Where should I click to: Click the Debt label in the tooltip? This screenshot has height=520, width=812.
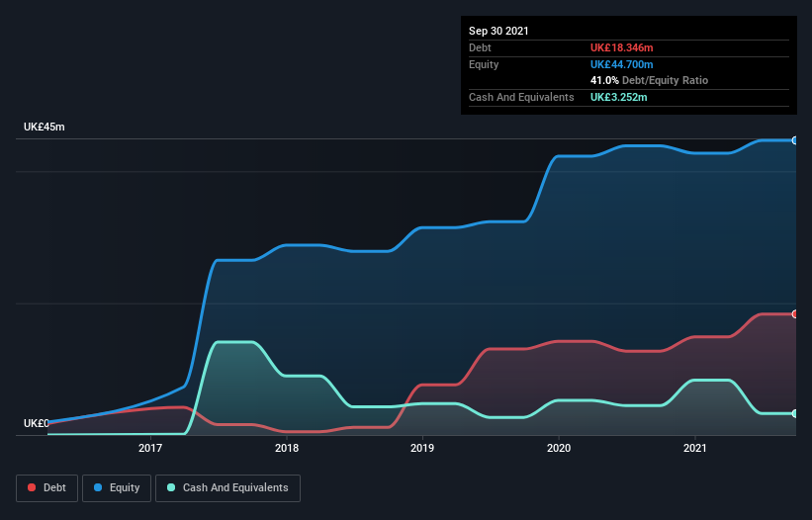click(480, 47)
